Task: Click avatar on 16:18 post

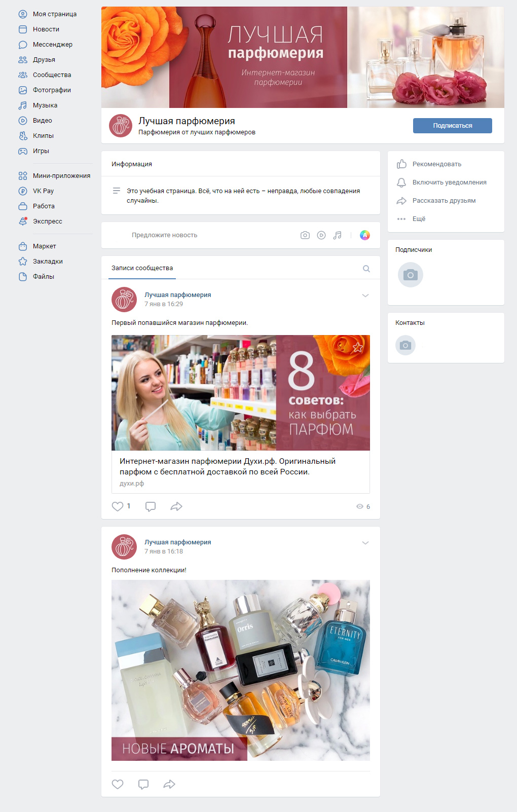Action: (x=124, y=547)
